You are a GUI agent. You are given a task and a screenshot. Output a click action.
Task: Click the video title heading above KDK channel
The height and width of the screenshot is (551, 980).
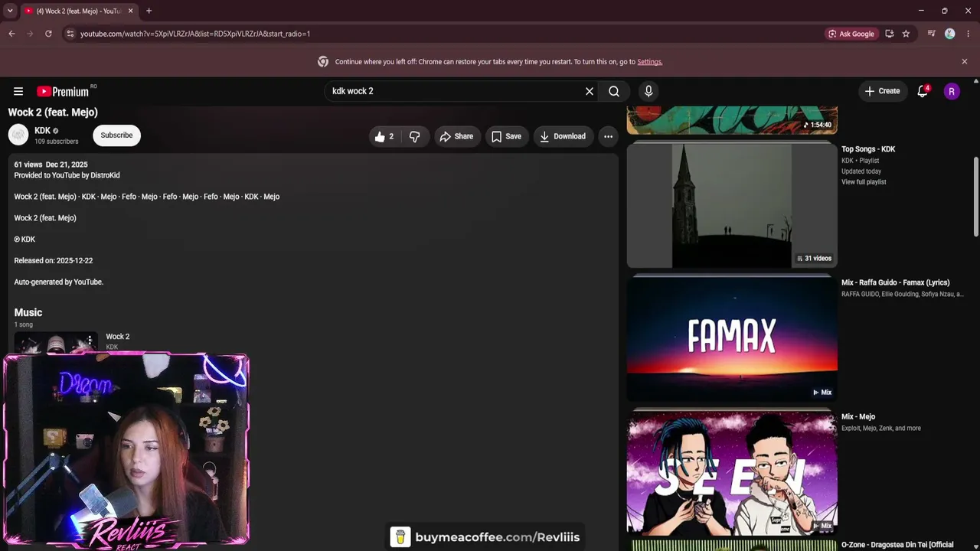click(x=53, y=112)
